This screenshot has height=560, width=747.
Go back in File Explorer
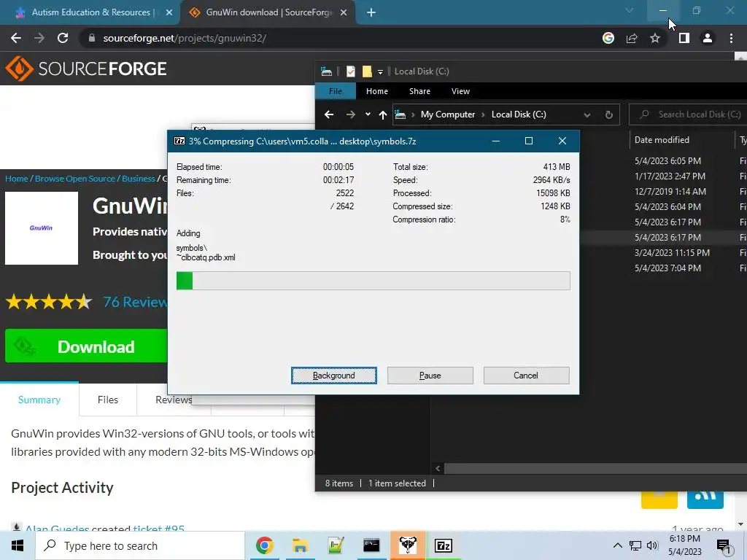click(x=329, y=114)
